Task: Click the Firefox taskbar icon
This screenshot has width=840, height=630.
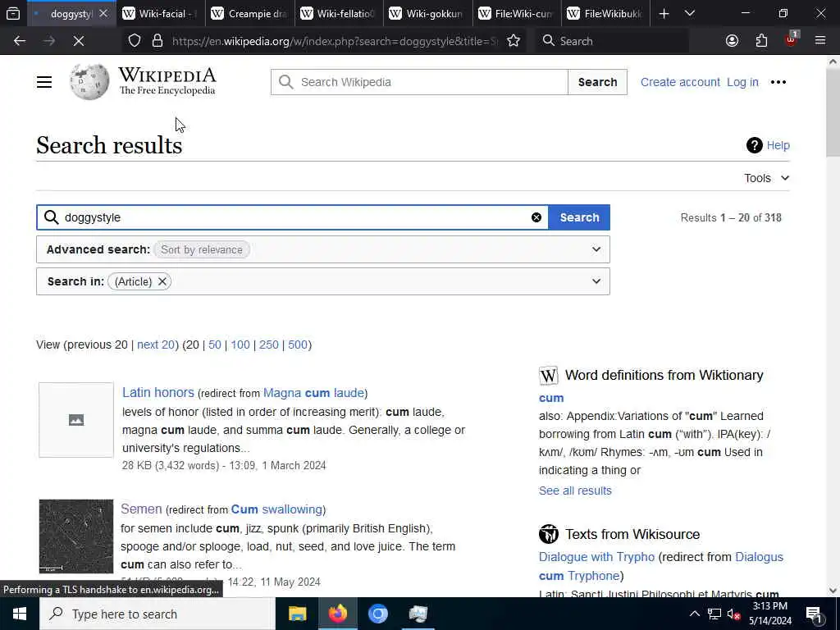Action: [x=337, y=614]
